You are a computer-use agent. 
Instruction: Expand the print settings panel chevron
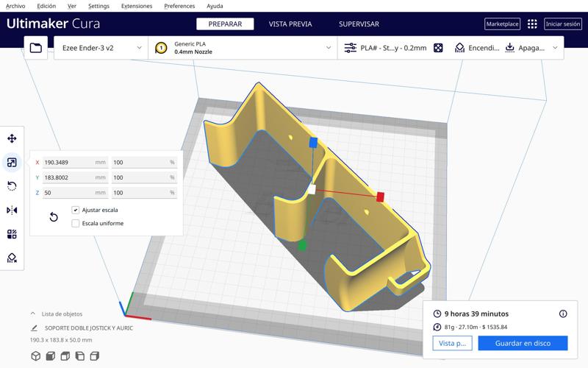coord(555,48)
